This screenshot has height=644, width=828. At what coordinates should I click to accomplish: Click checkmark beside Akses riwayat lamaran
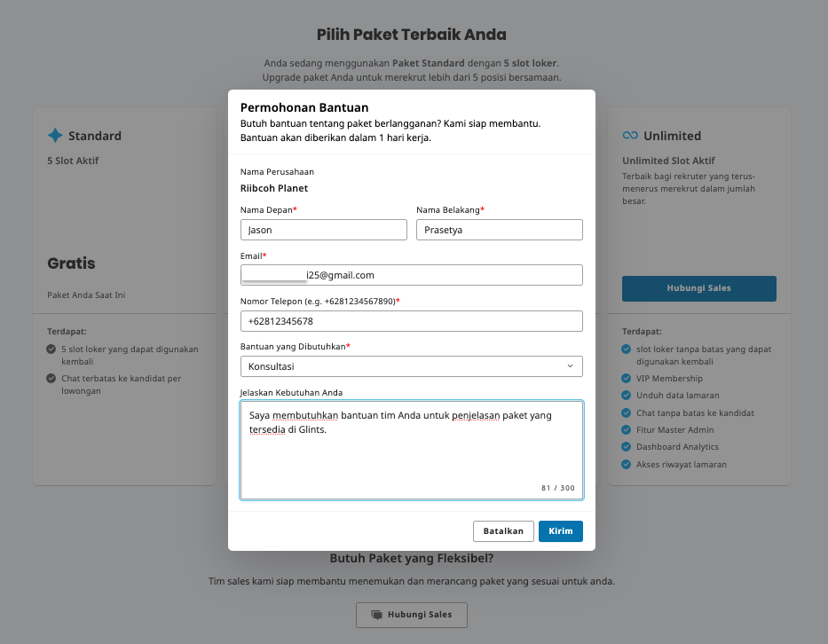click(627, 465)
